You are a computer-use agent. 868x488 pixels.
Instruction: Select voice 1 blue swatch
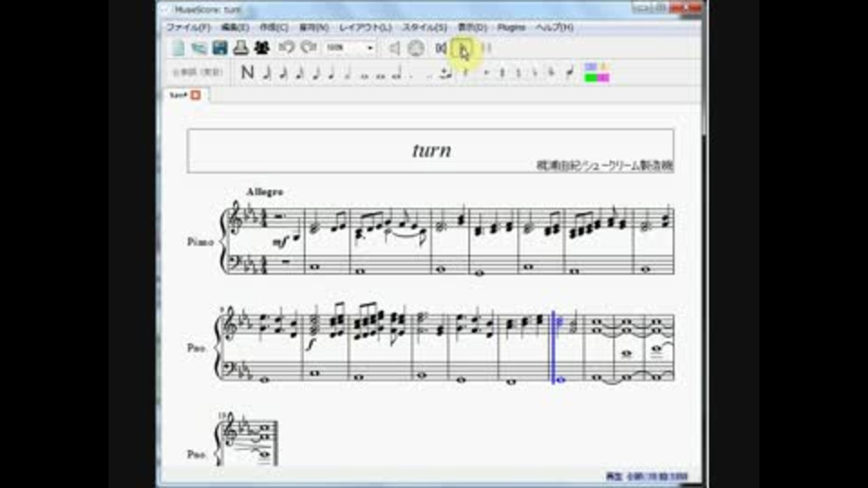click(590, 68)
